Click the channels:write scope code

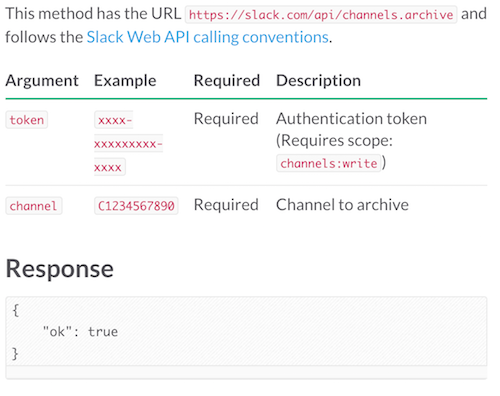click(x=328, y=163)
